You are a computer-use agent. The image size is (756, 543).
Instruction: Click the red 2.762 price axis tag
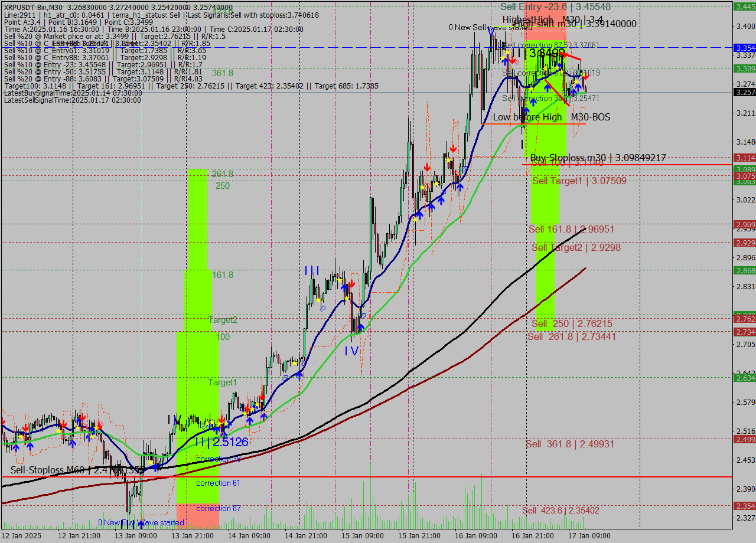(744, 319)
